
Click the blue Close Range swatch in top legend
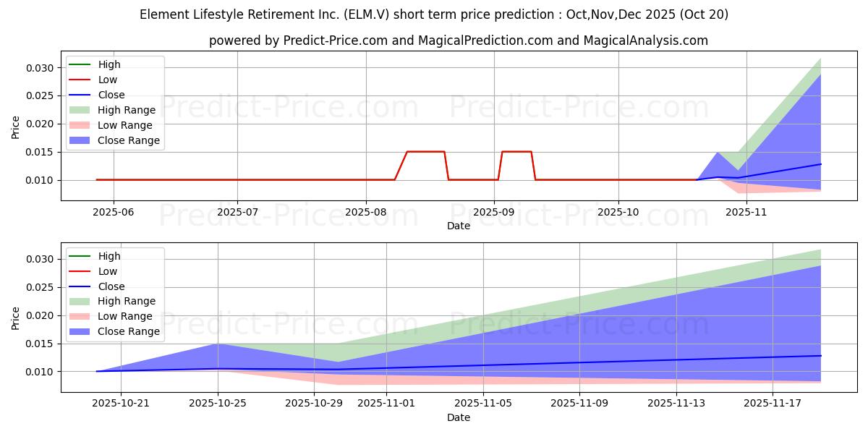click(x=80, y=140)
